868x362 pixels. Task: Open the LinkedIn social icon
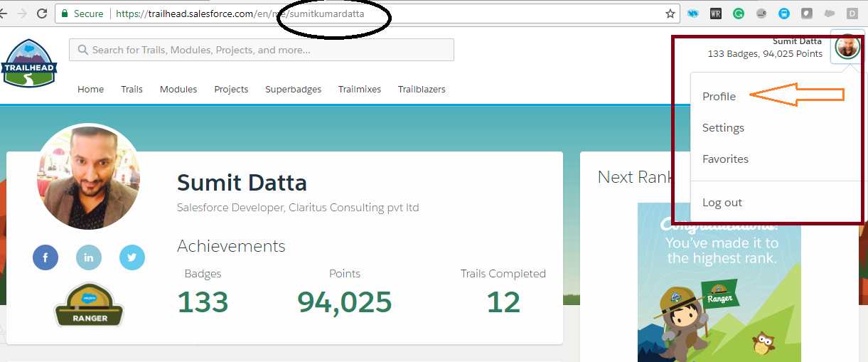89,257
